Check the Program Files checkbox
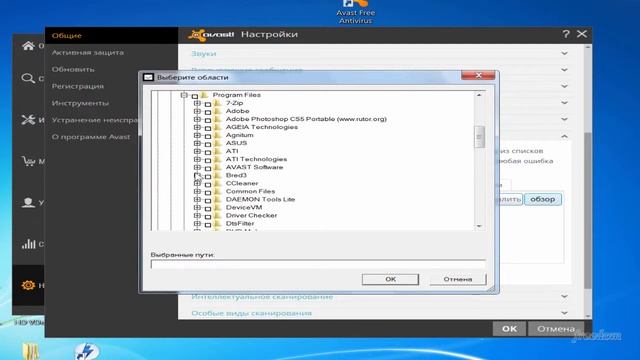Viewport: 640px width, 360px height. pos(195,96)
